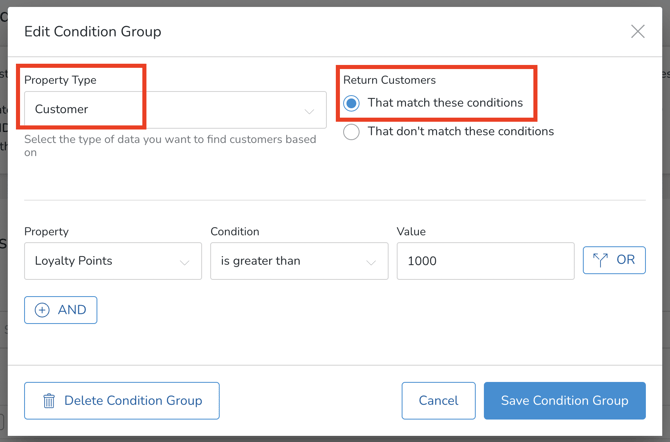Click the Loyalty Points chevron arrow
The width and height of the screenshot is (670, 442).
tap(185, 262)
